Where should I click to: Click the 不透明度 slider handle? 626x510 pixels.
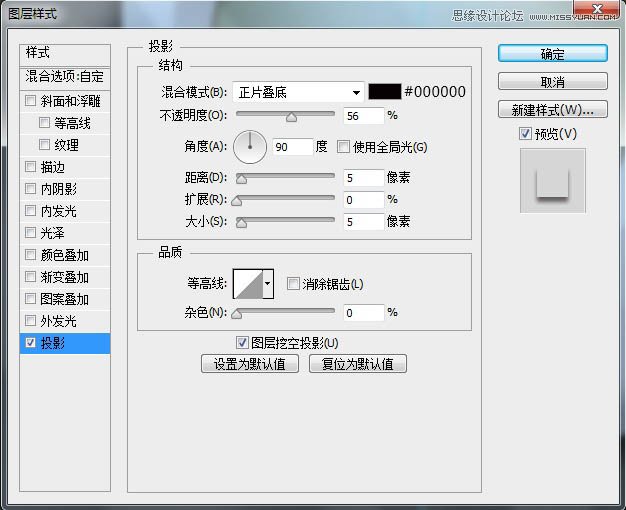tap(291, 117)
